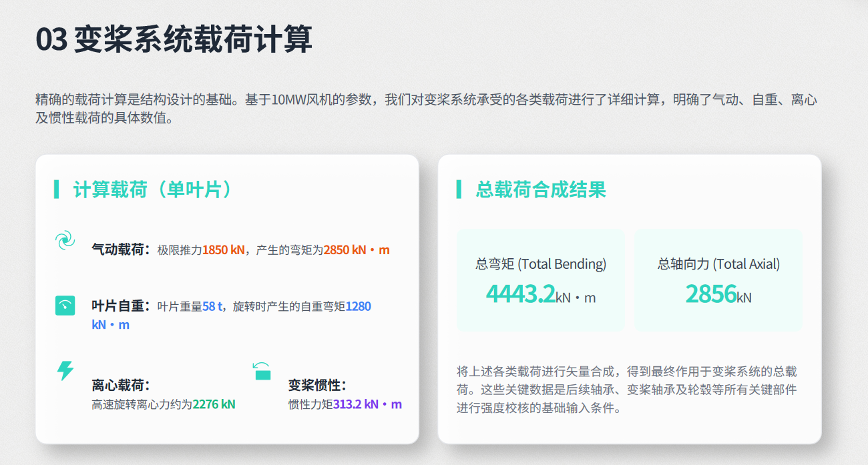
Task: Click the purple 313.2 kN·m inertia moment
Action: [x=367, y=404]
